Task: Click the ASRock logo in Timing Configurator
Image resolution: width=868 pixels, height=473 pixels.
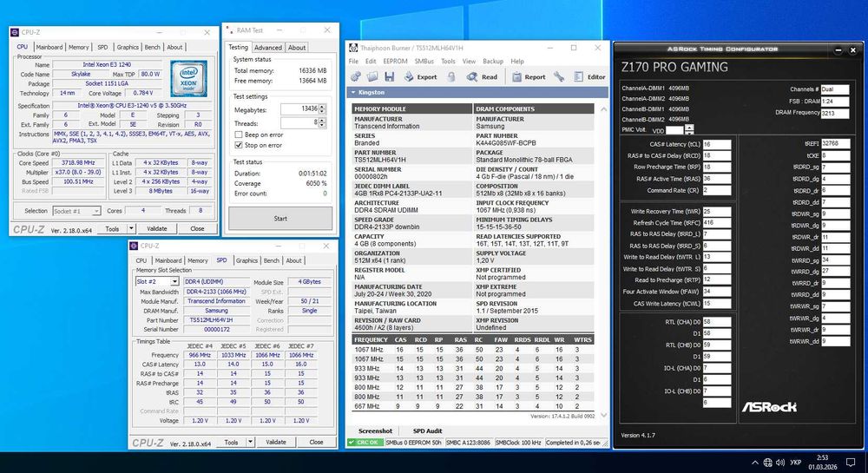Action: tap(769, 407)
